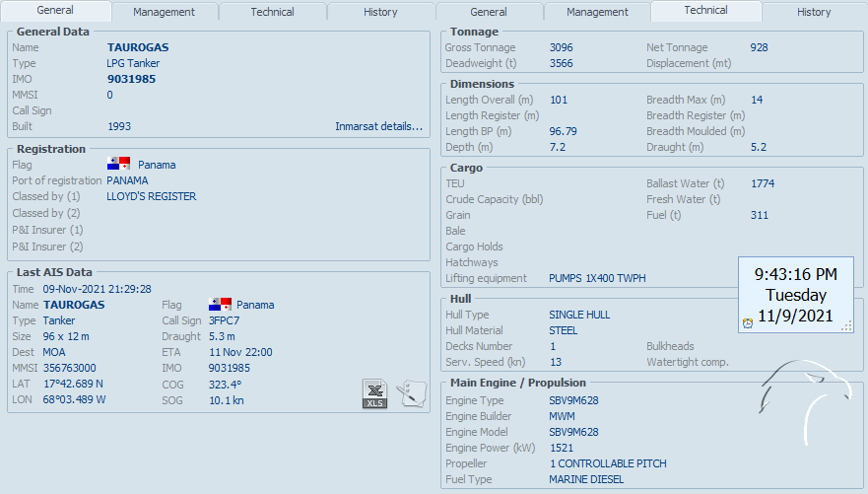The height and width of the screenshot is (494, 868).
Task: Open the left panel History tab
Action: point(380,12)
